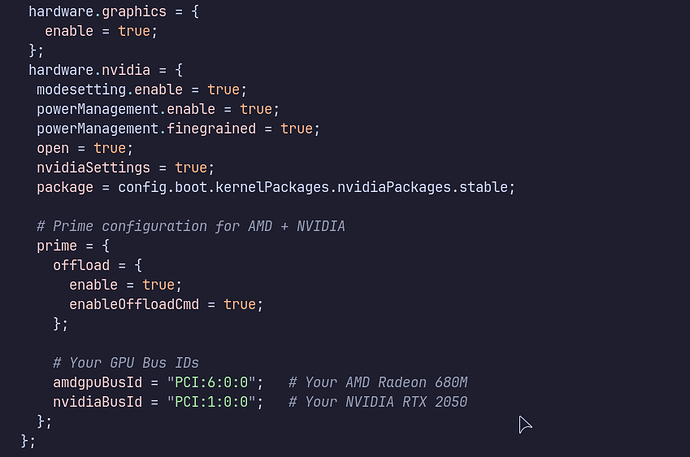Click true value of enableOffloadCmd
Screen dimensions: 690x457
click(x=239, y=304)
